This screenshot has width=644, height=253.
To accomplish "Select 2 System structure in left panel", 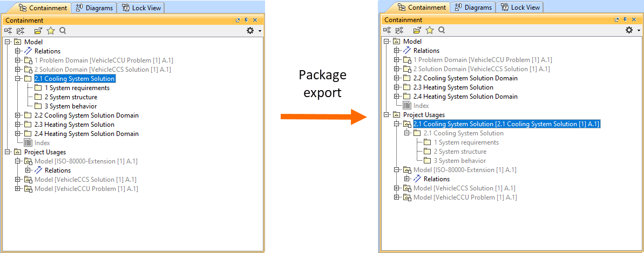I will click(71, 97).
